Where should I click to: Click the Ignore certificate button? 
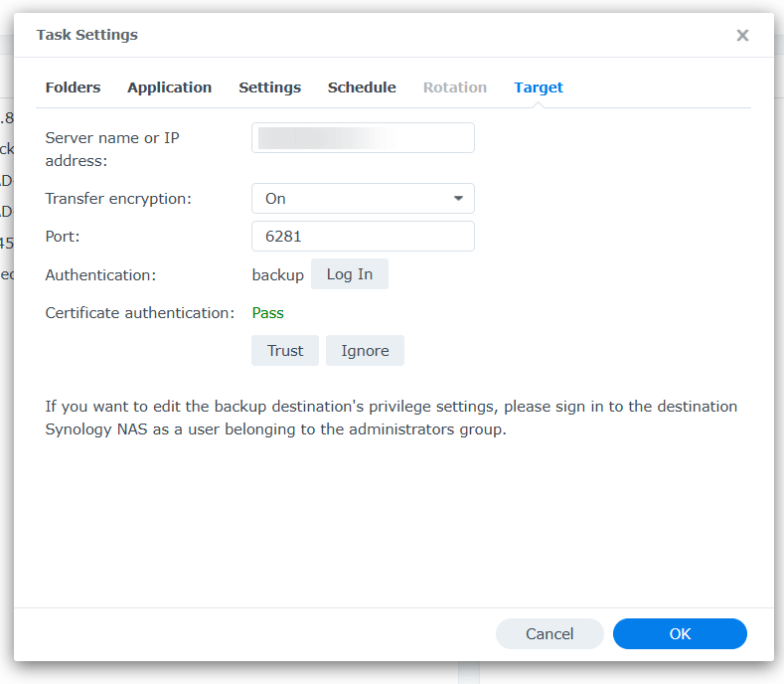click(x=365, y=351)
